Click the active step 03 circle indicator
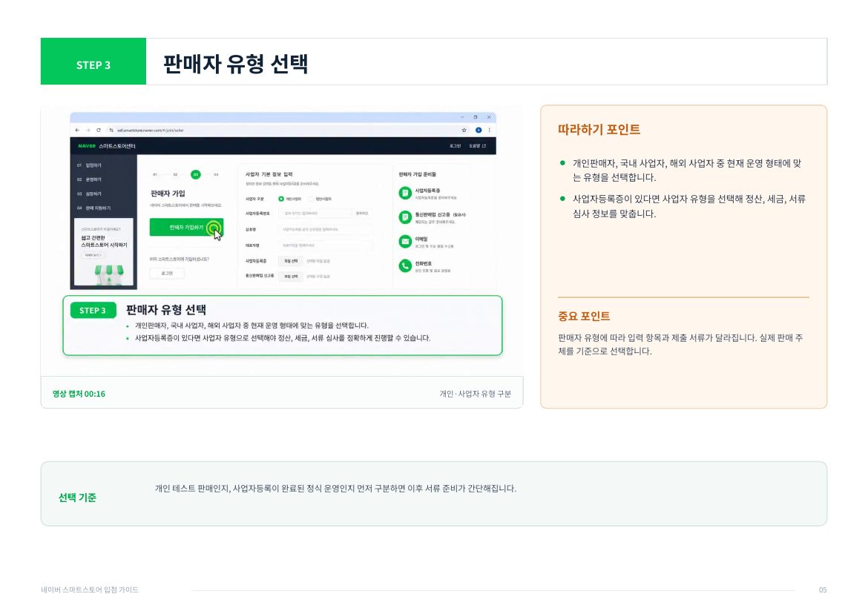 pos(195,174)
